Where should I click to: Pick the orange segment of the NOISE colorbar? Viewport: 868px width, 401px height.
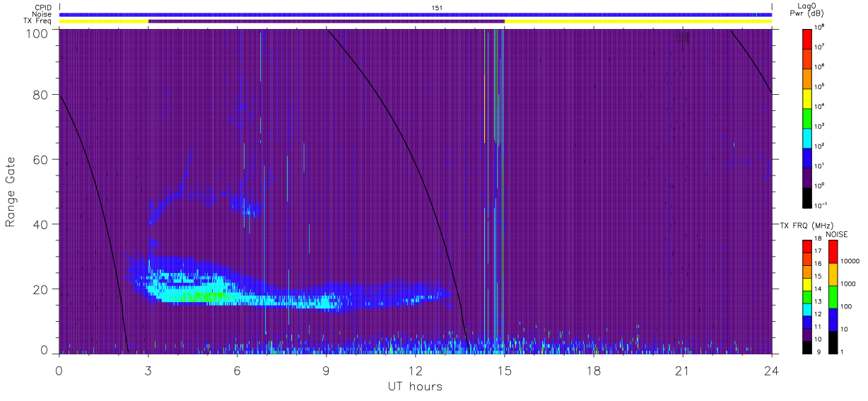click(x=833, y=274)
